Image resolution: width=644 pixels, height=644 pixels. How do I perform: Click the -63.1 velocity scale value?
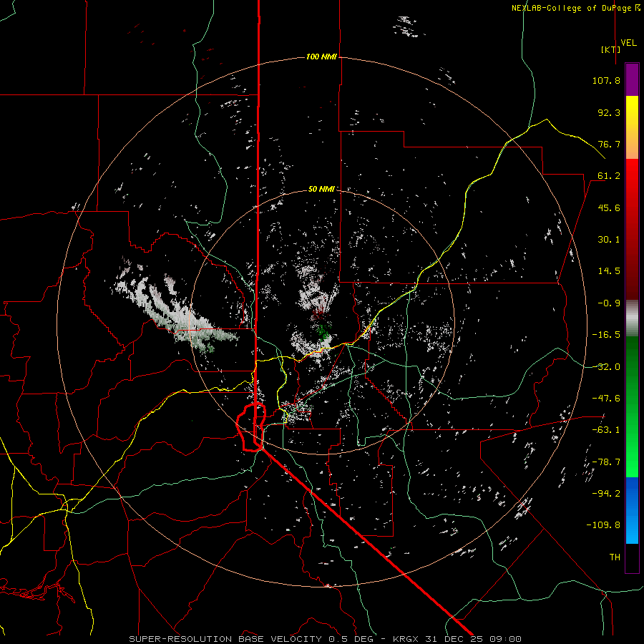coord(606,430)
